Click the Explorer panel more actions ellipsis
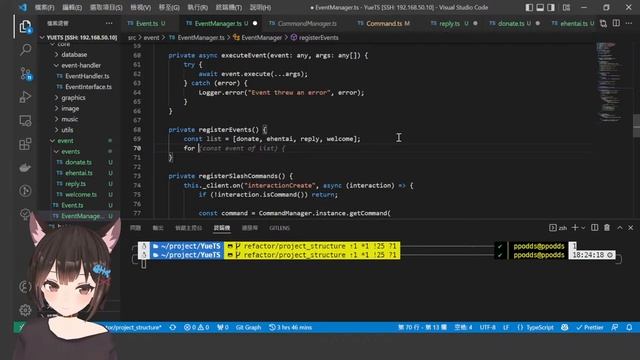The height and width of the screenshot is (360, 640). 109,23
